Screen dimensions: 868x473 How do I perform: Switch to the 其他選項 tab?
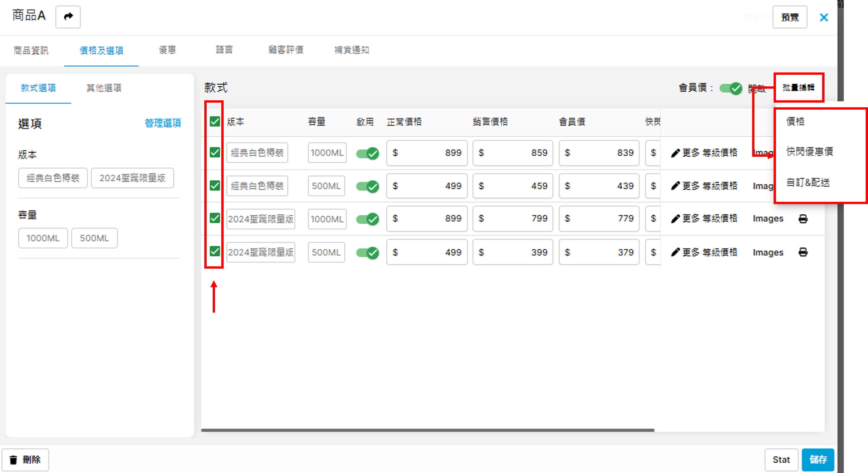(103, 88)
